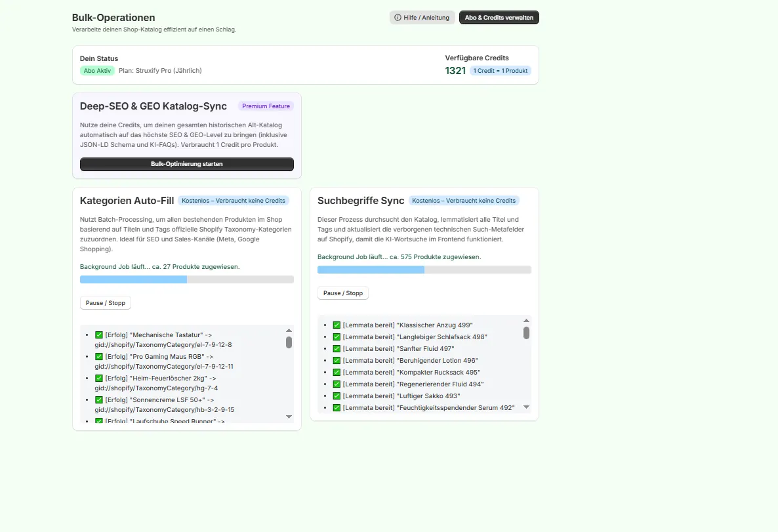This screenshot has height=532, width=778.
Task: Click check icon beside Regenerierender Fluid 494
Action: [x=337, y=384]
